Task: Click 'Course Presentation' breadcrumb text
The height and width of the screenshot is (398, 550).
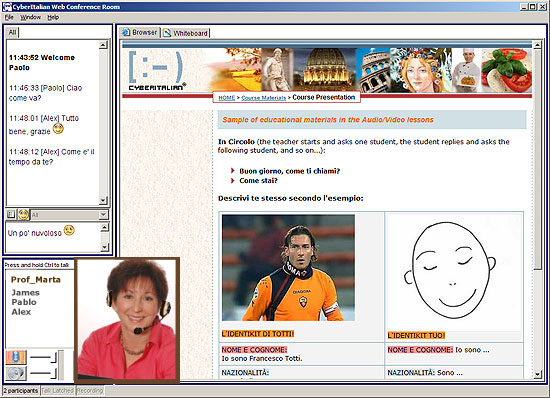Action: (323, 97)
